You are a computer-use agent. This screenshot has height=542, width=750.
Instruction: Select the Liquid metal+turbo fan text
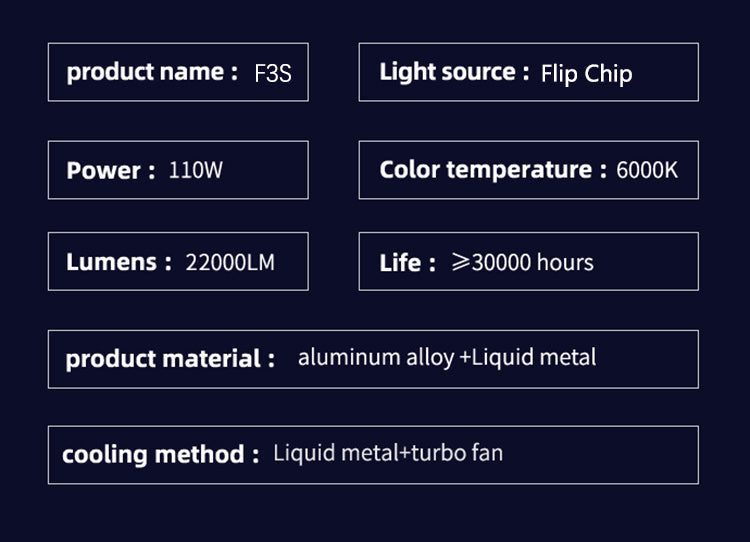point(388,453)
